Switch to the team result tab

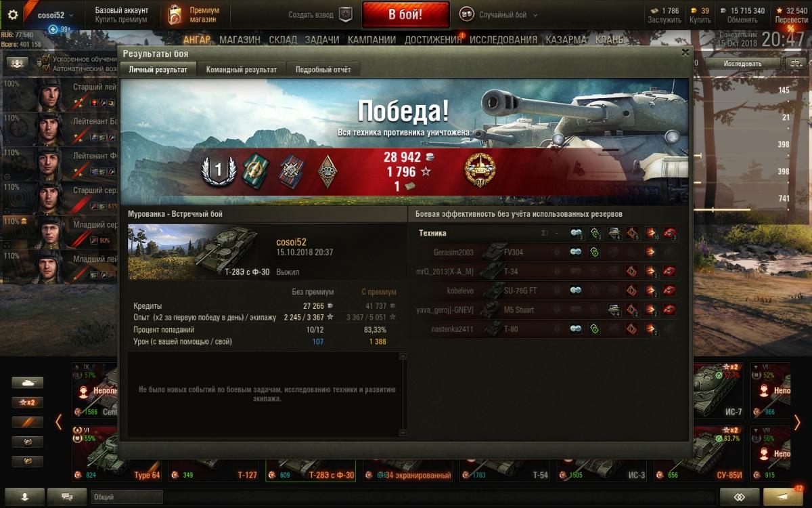coord(242,69)
